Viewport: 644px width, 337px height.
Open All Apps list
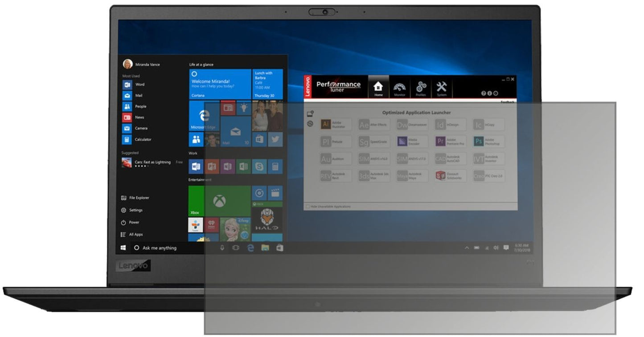(x=132, y=234)
